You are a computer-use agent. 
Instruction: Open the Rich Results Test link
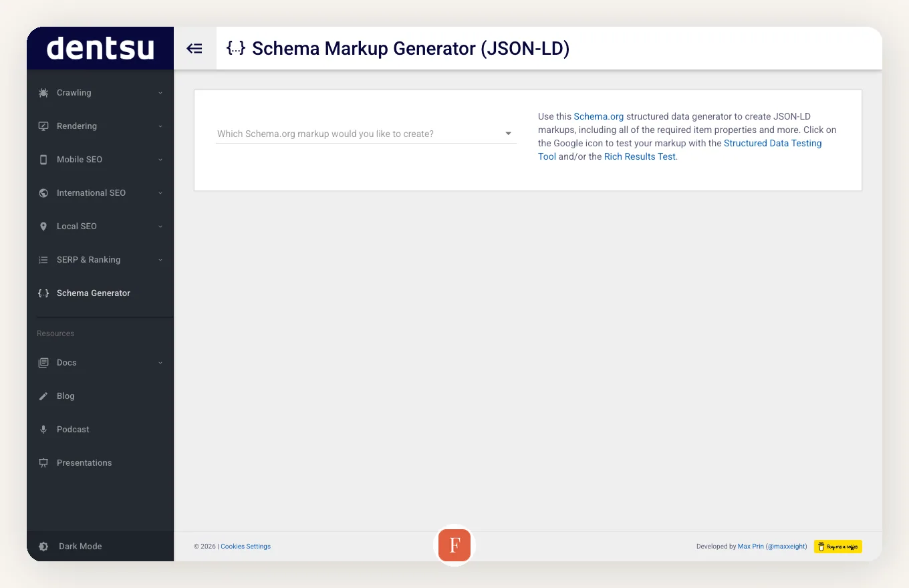click(640, 156)
